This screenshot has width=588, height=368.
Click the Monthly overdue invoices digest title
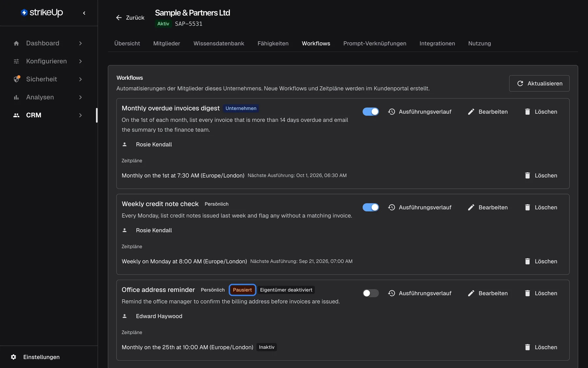coord(171,108)
